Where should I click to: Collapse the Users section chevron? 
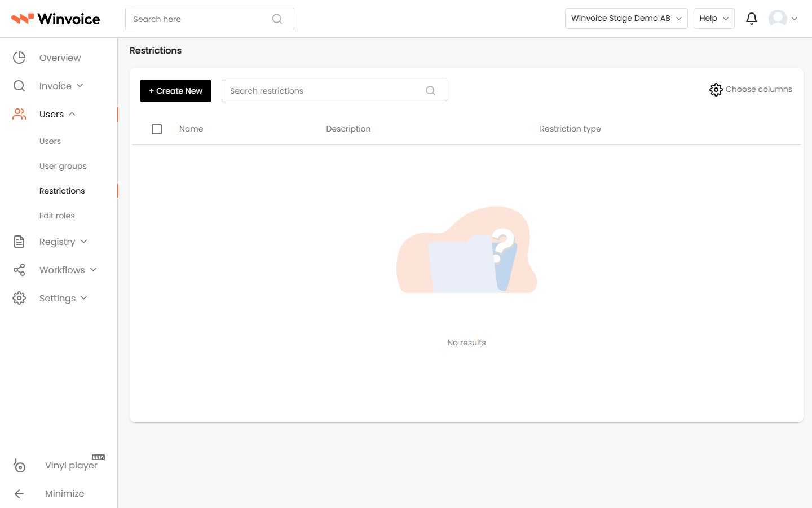pos(72,114)
